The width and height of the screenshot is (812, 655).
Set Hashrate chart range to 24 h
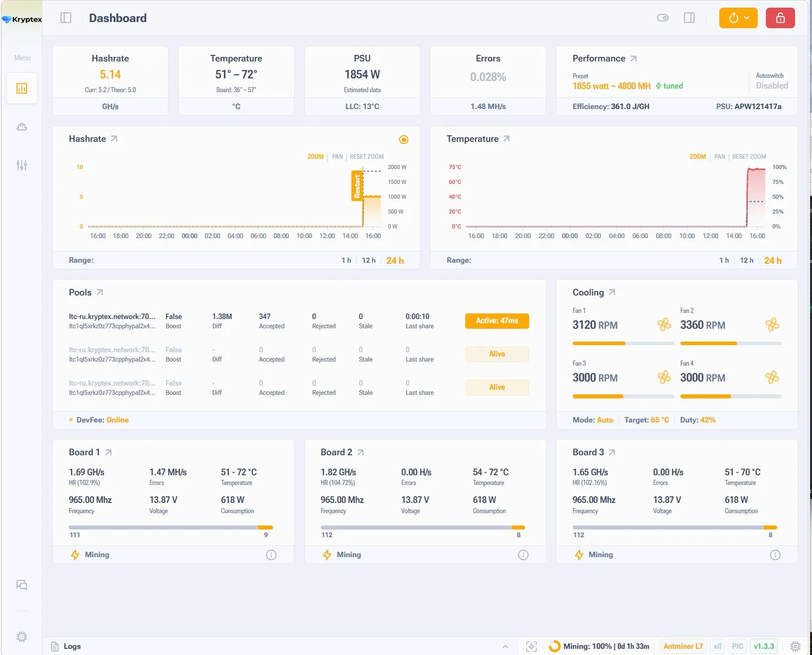coord(395,260)
